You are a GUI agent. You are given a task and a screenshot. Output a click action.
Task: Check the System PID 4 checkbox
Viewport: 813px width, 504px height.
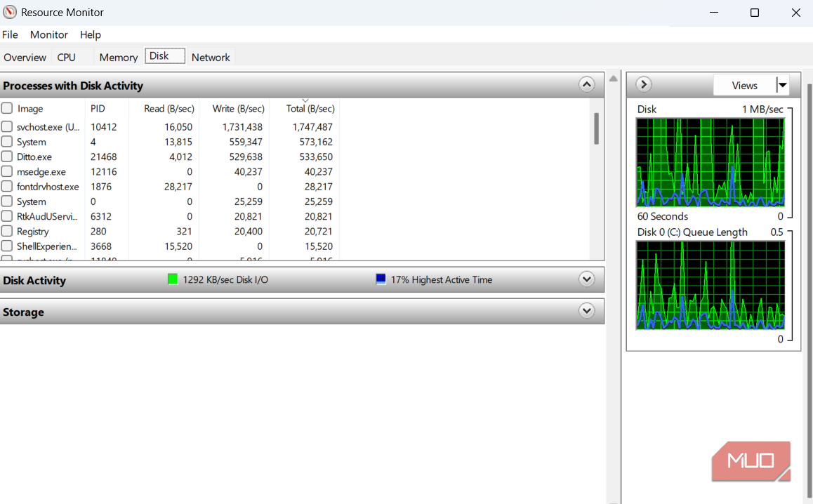click(7, 142)
